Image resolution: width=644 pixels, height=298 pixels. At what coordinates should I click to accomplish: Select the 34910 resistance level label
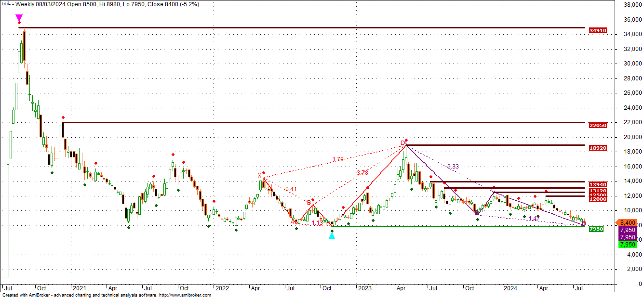pyautogui.click(x=597, y=30)
